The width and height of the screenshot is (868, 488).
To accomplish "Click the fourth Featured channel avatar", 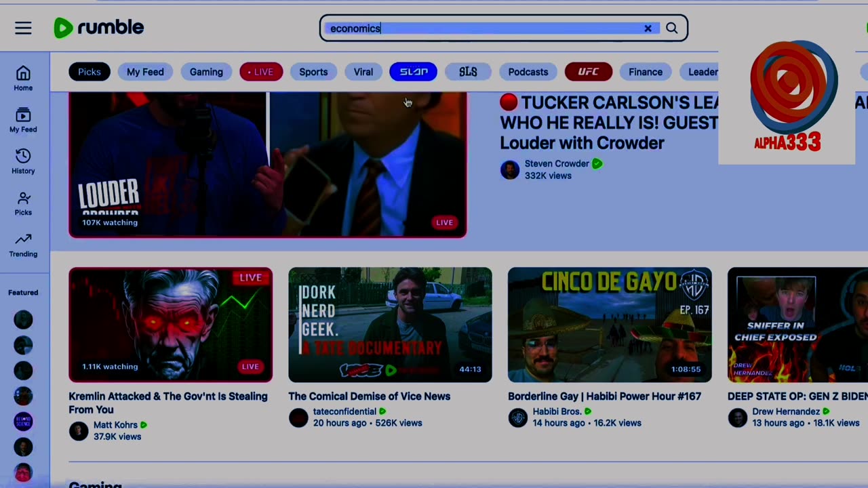I will click(x=23, y=396).
